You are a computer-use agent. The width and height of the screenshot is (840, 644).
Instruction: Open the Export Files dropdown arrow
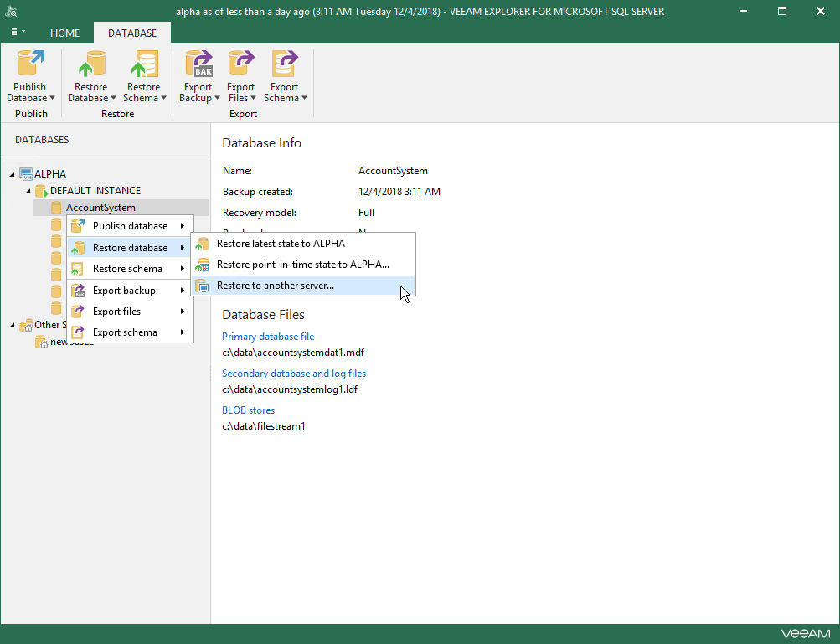[x=253, y=98]
